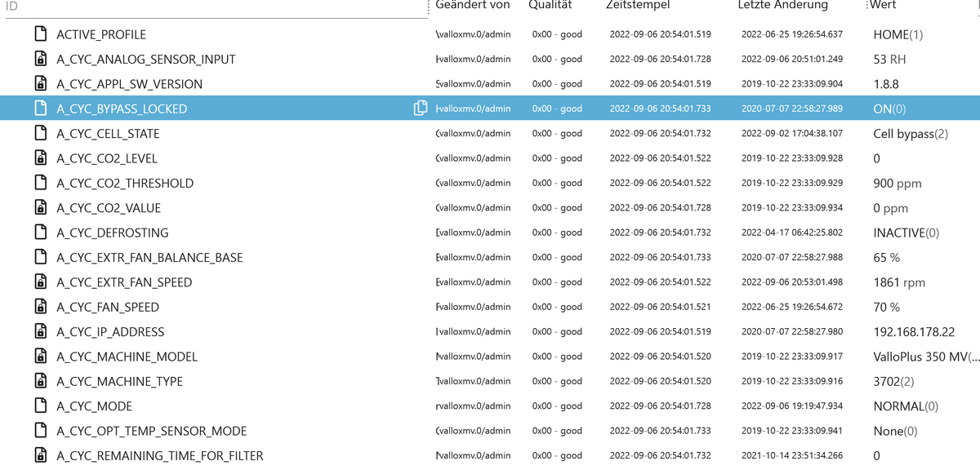Click the locked file icon for A_CYC_REMAINING_TIME_FOR_FILTER

point(39,455)
